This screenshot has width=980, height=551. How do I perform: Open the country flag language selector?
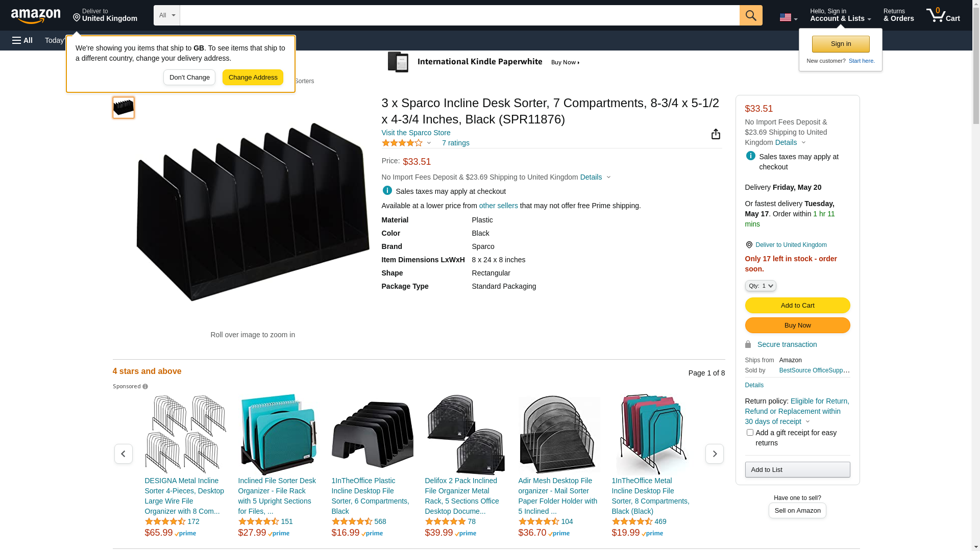pyautogui.click(x=788, y=17)
